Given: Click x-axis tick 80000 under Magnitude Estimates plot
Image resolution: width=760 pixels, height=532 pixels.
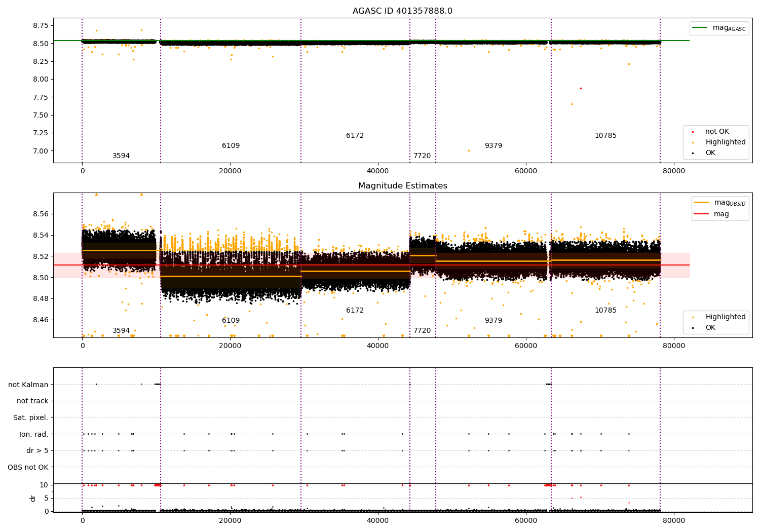Looking at the screenshot, I should coord(674,346).
